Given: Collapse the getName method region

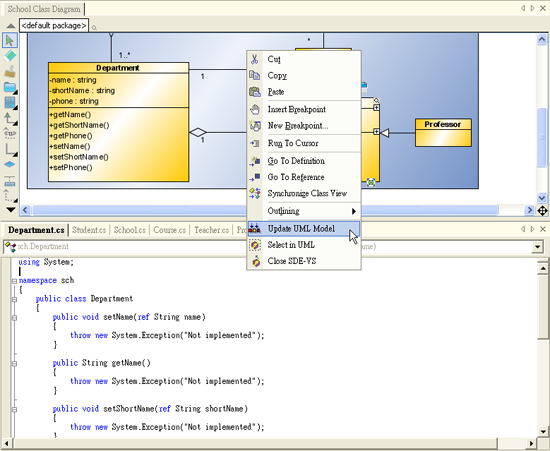Looking at the screenshot, I should click(x=14, y=364).
